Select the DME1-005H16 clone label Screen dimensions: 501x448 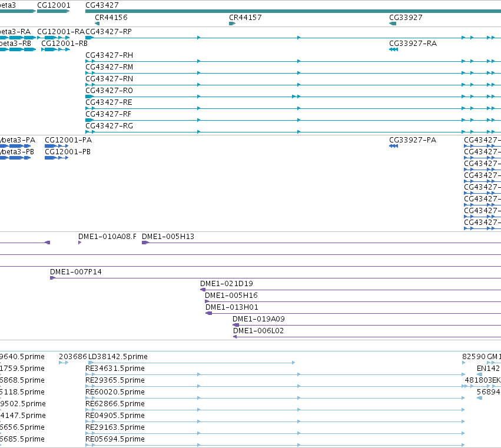(x=231, y=296)
